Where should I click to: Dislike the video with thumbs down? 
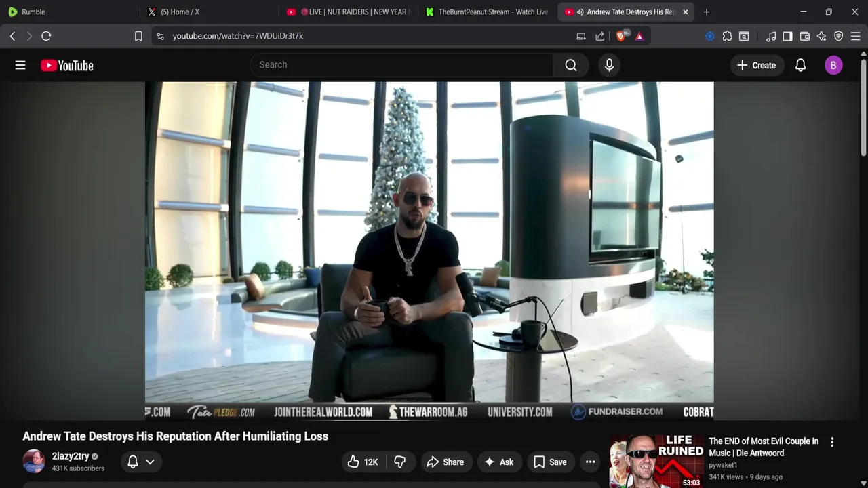point(400,462)
